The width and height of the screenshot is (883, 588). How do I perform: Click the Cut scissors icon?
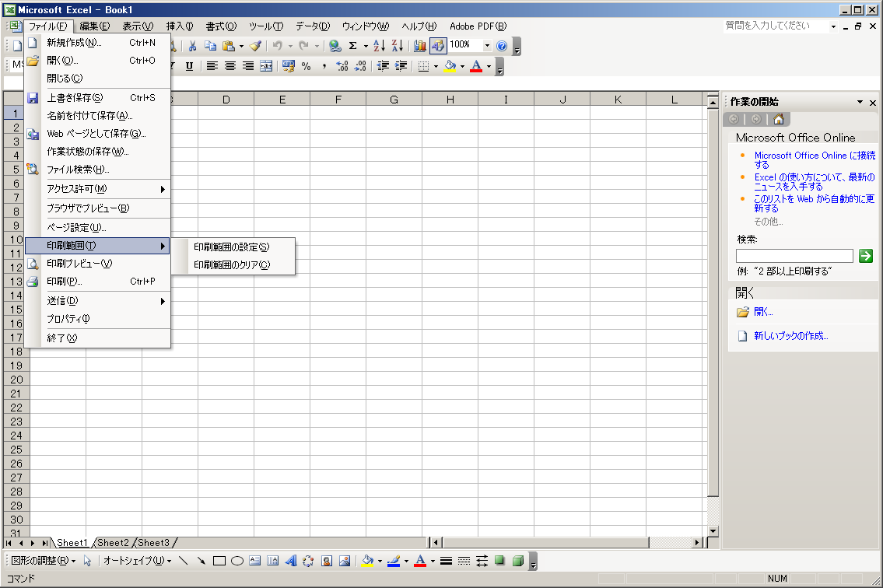pos(192,46)
